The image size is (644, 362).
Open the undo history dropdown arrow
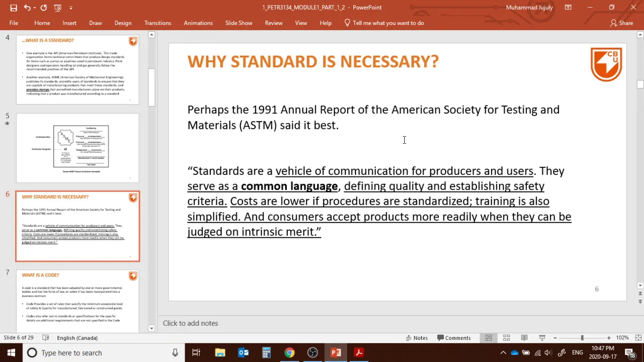(35, 8)
